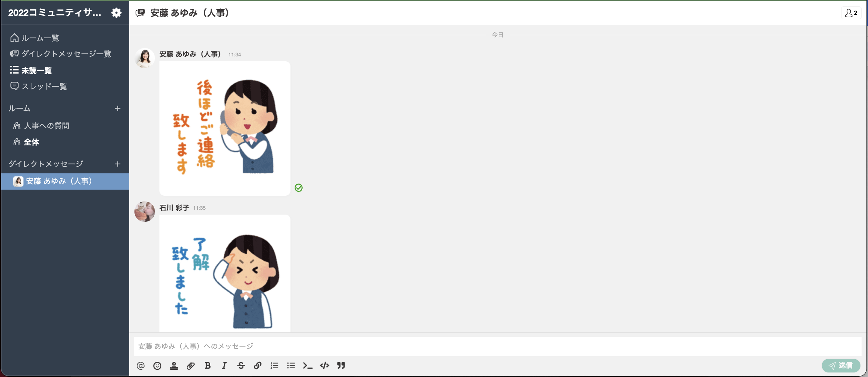Click sender name 石川 彩子
Image resolution: width=868 pixels, height=377 pixels.
[174, 208]
